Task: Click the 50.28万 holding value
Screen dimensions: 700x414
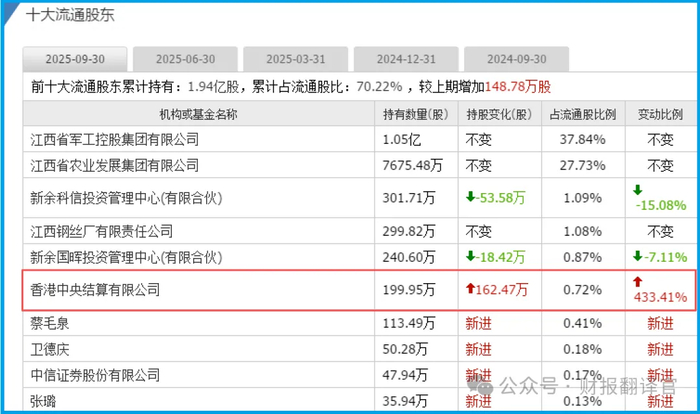Action: [x=405, y=349]
